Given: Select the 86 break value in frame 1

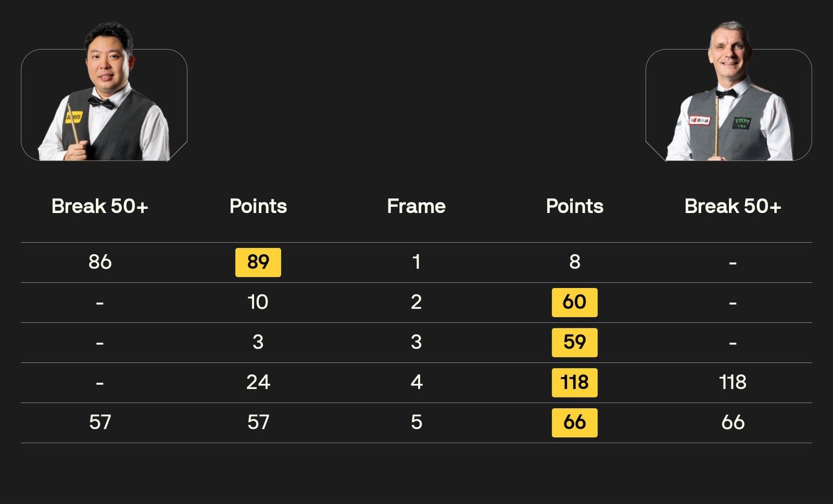Looking at the screenshot, I should click(100, 262).
